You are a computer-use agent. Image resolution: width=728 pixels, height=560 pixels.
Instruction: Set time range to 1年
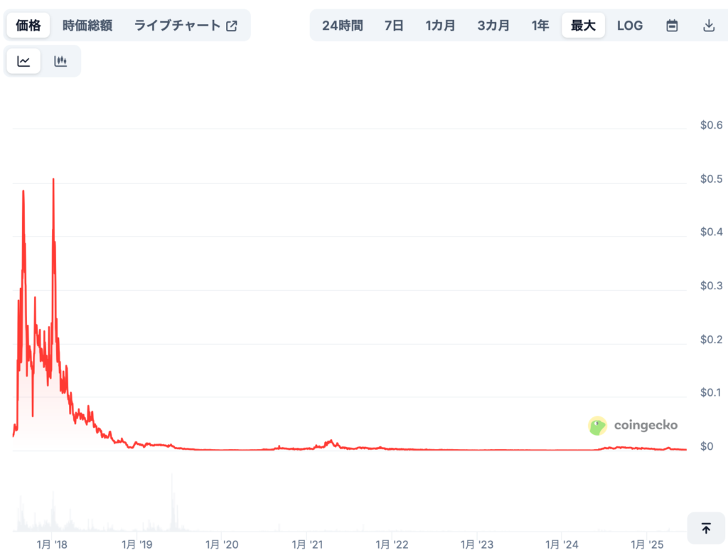pyautogui.click(x=540, y=26)
